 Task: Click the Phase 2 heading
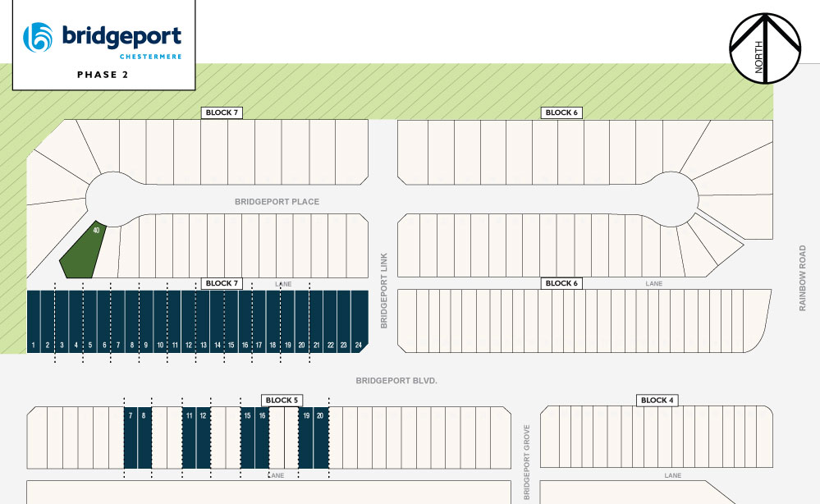click(x=103, y=75)
